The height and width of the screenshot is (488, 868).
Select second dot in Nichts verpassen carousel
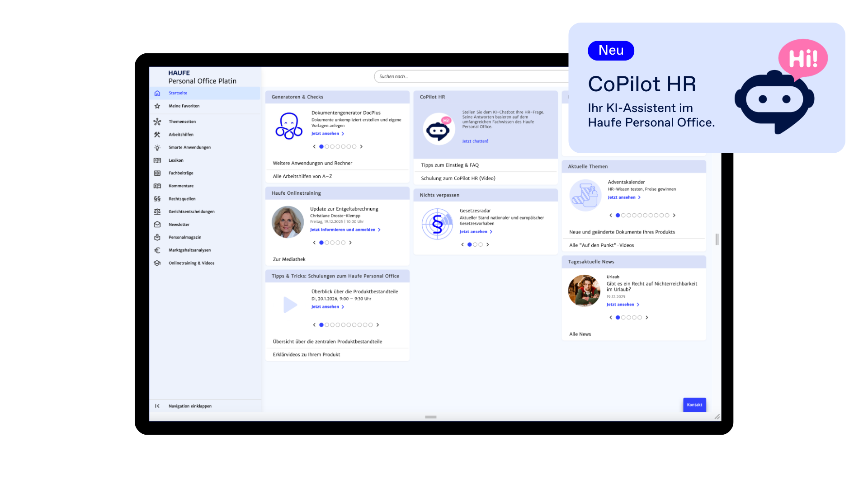click(x=475, y=245)
